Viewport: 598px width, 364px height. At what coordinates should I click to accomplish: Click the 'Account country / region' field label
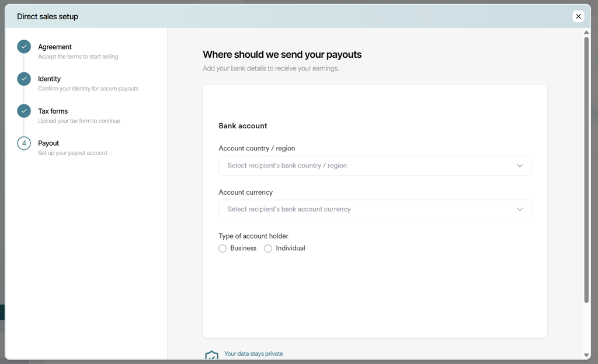[257, 149]
